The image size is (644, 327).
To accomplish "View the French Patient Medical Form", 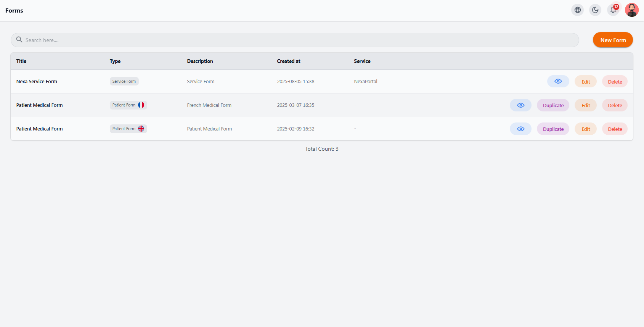I will (520, 105).
